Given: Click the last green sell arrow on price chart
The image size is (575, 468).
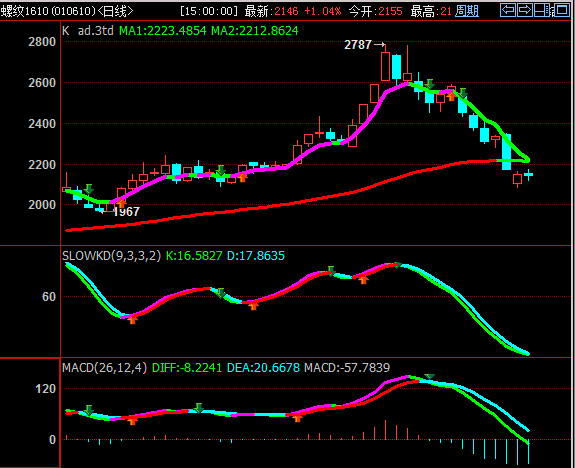Looking at the screenshot, I should coord(463,93).
